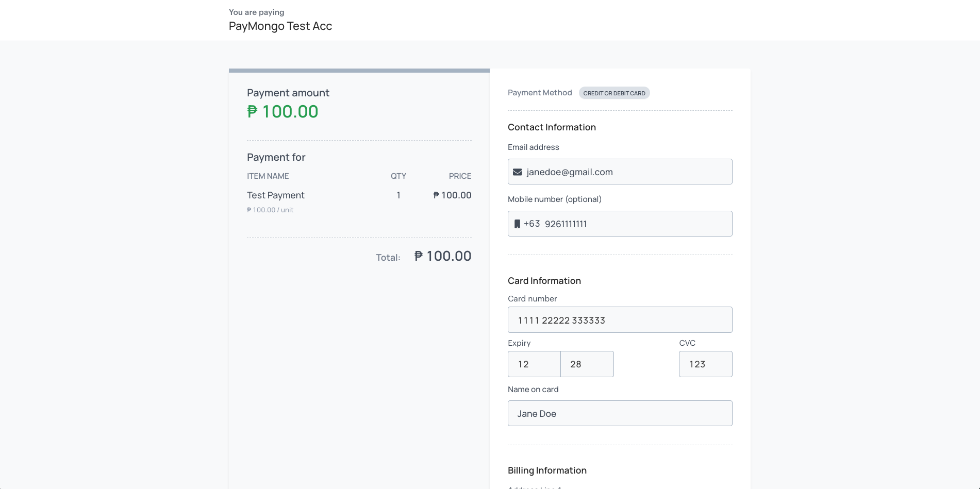Click the PayMongo Test Acc merchant name
The image size is (980, 489).
click(280, 26)
